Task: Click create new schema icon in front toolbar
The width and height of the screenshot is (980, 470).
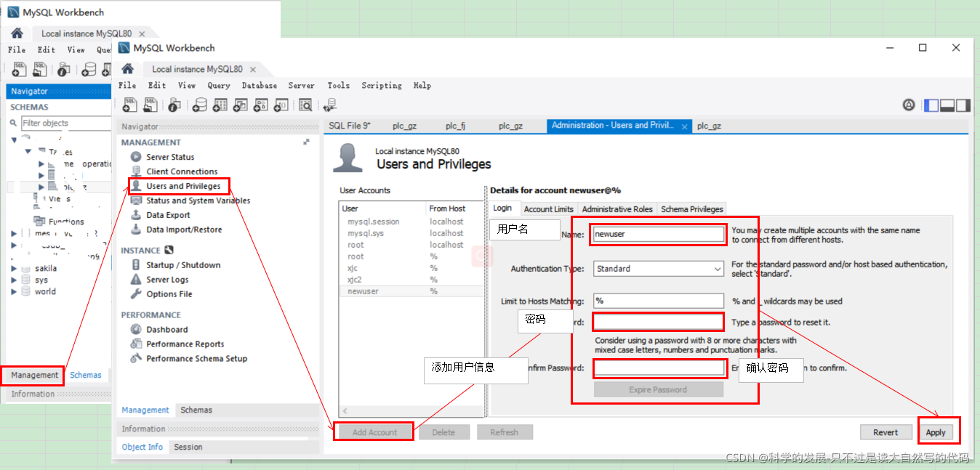Action: coord(200,105)
